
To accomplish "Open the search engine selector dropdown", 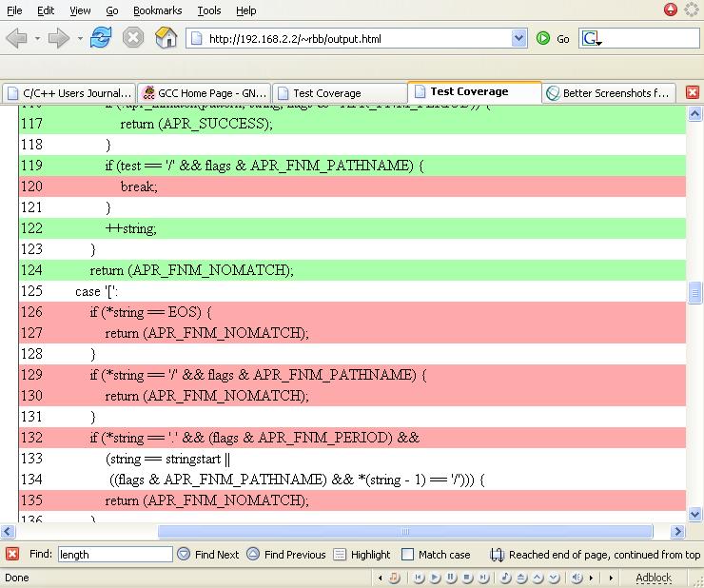I will [x=592, y=39].
